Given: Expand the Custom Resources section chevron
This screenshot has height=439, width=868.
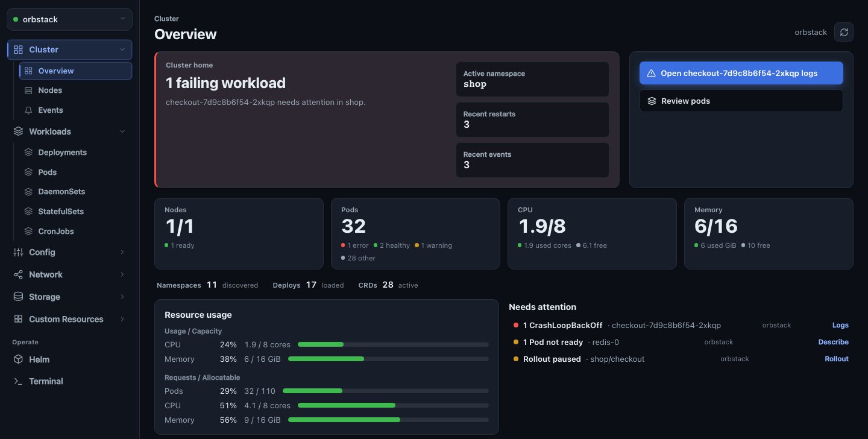Looking at the screenshot, I should pyautogui.click(x=122, y=319).
